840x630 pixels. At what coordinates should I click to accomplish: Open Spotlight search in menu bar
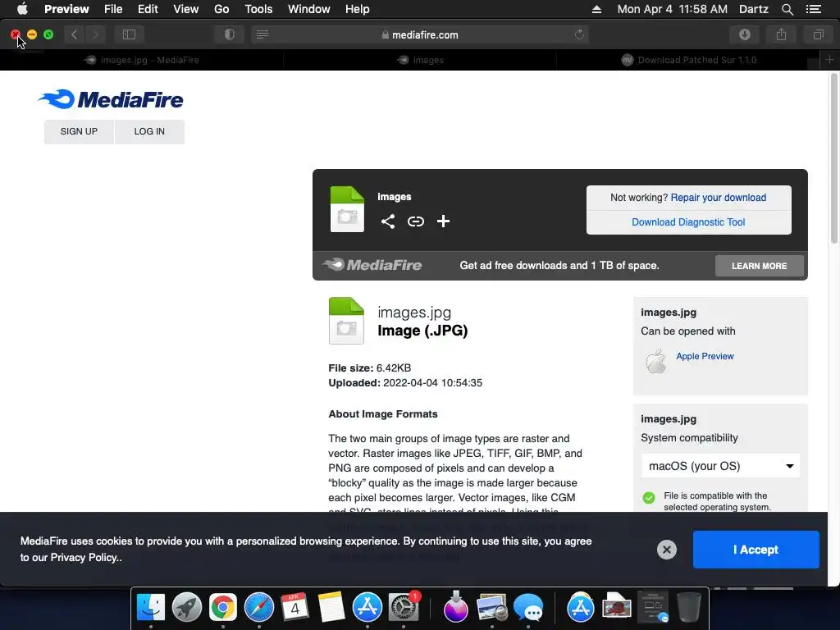787,9
